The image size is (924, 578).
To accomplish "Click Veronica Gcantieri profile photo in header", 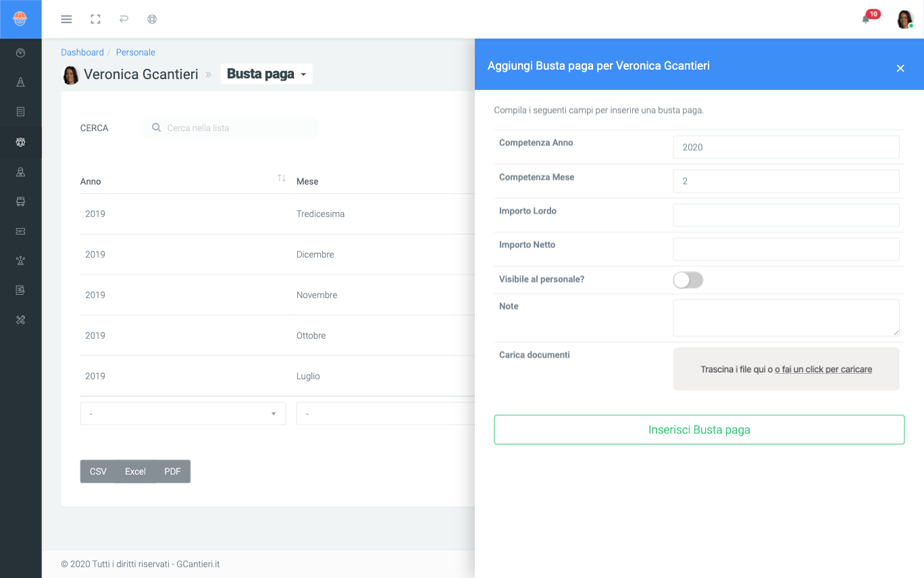I will [x=70, y=74].
